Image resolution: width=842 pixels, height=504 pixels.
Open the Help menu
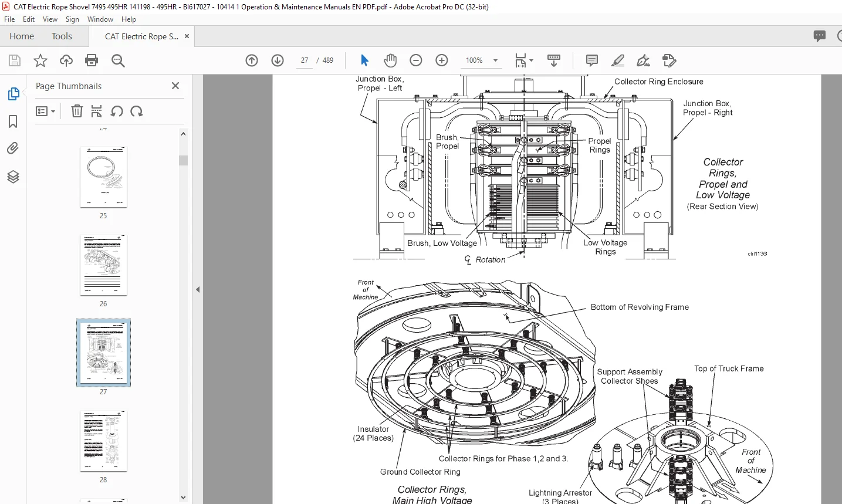[x=129, y=19]
